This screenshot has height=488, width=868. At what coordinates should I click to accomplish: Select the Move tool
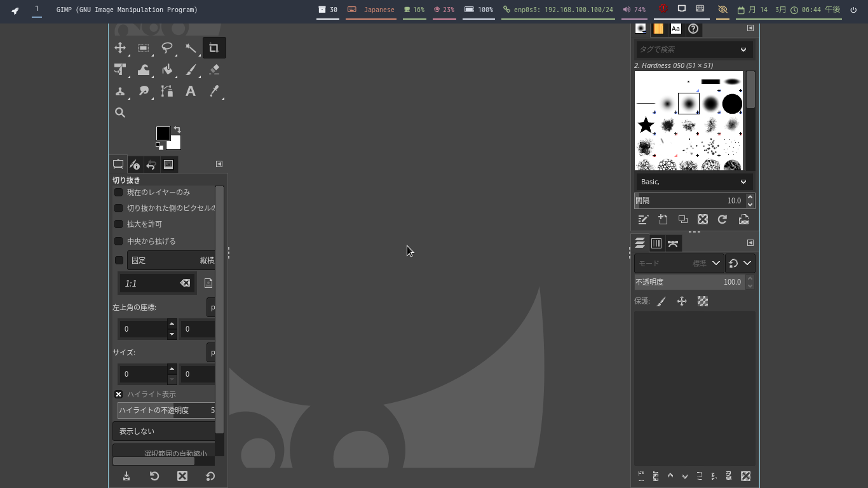(120, 48)
